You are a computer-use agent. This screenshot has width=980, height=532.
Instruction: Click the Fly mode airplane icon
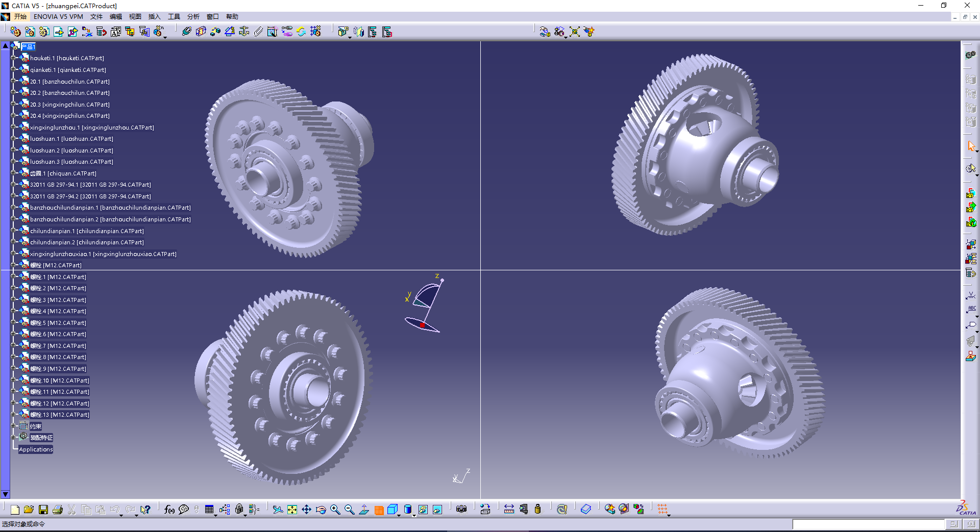coord(278,509)
